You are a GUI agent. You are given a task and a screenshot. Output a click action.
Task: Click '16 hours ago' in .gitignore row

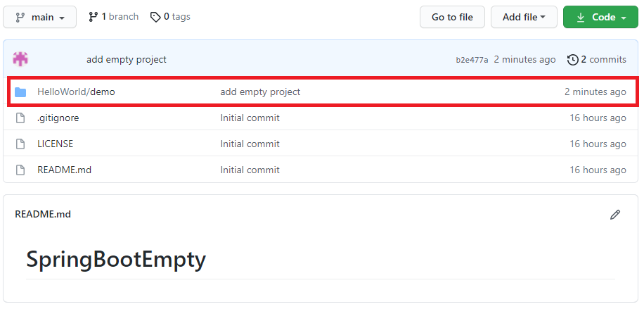point(598,118)
